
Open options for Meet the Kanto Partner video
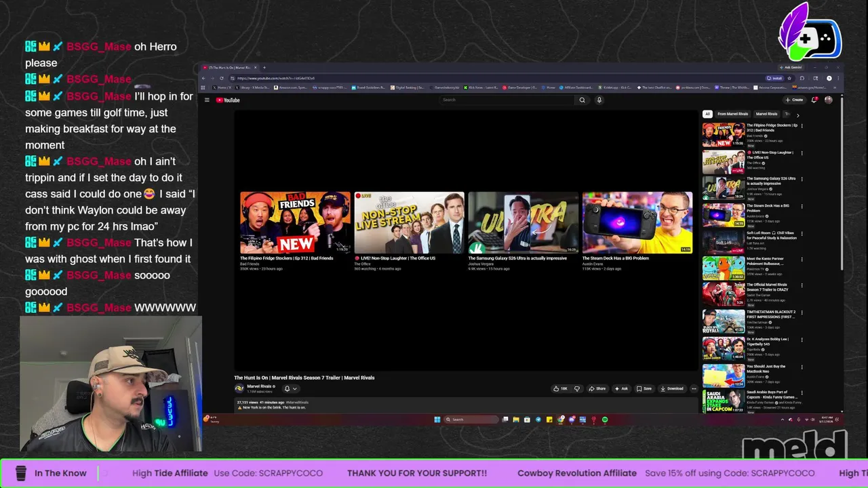point(802,259)
